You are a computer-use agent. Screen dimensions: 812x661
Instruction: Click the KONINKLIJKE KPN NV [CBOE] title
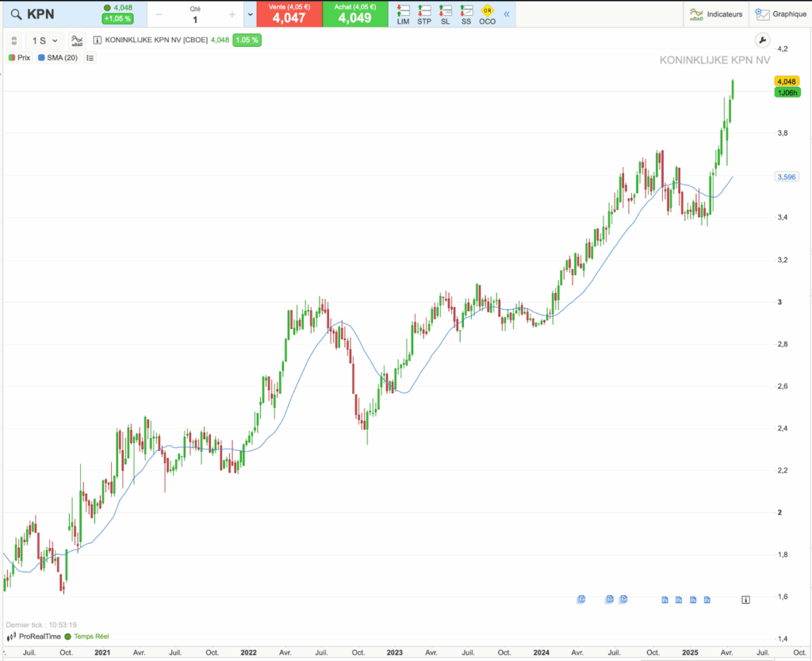click(156, 40)
